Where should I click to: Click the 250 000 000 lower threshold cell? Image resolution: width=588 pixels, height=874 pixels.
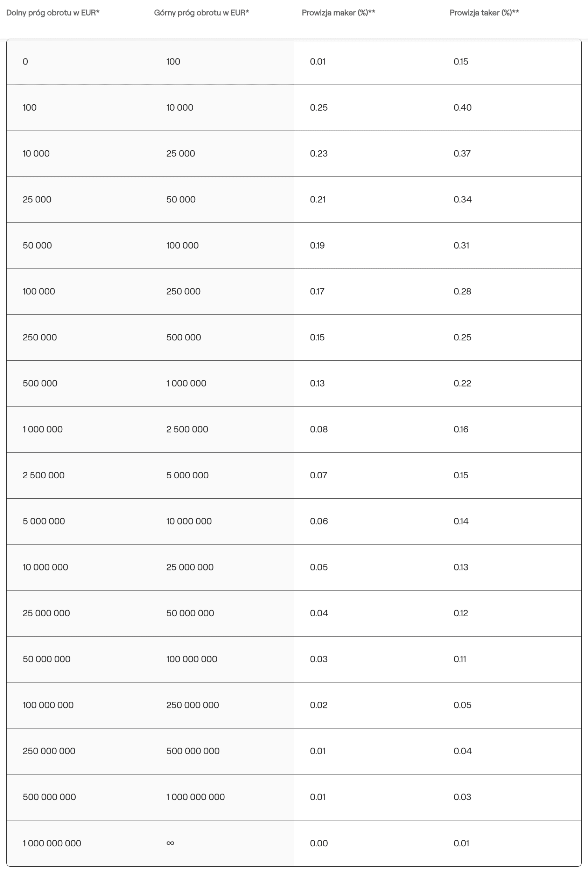click(49, 751)
